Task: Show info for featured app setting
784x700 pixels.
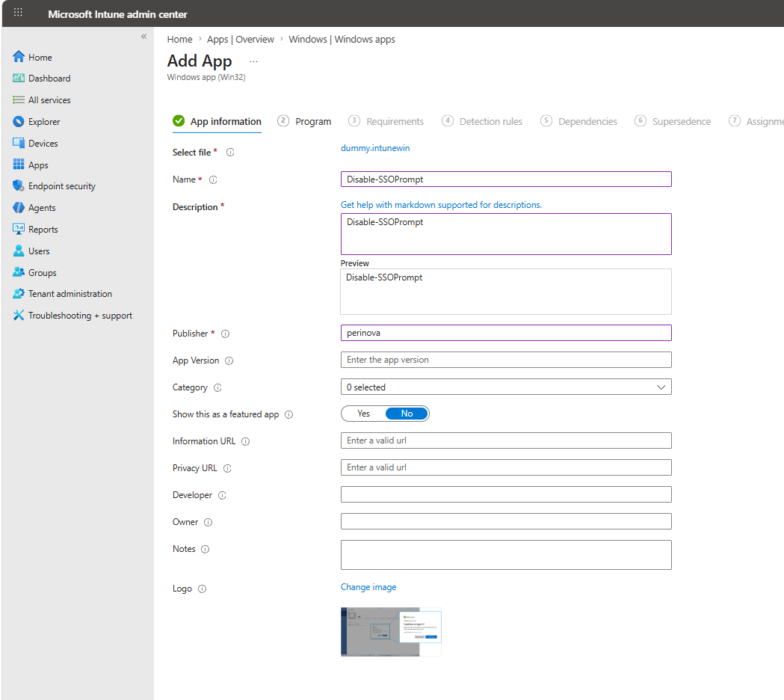Action: [289, 415]
